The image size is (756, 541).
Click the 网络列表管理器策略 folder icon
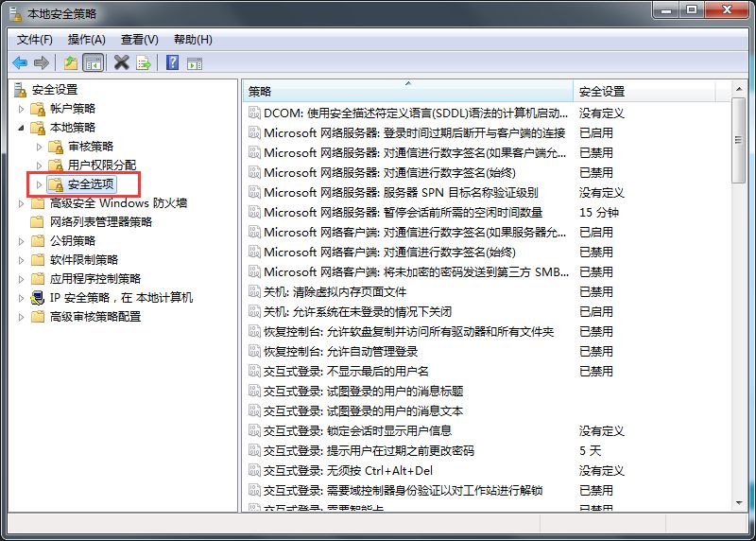pos(37,222)
